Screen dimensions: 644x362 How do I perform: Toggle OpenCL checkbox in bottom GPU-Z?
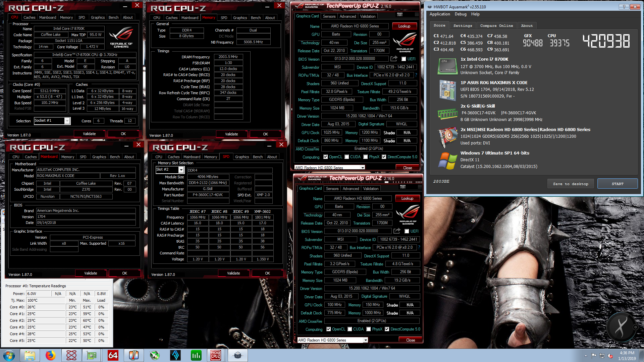click(x=328, y=329)
